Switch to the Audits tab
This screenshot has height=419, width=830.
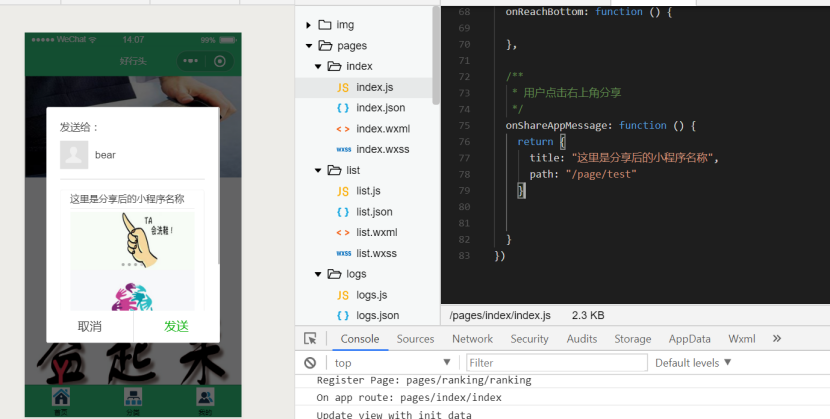click(x=582, y=339)
